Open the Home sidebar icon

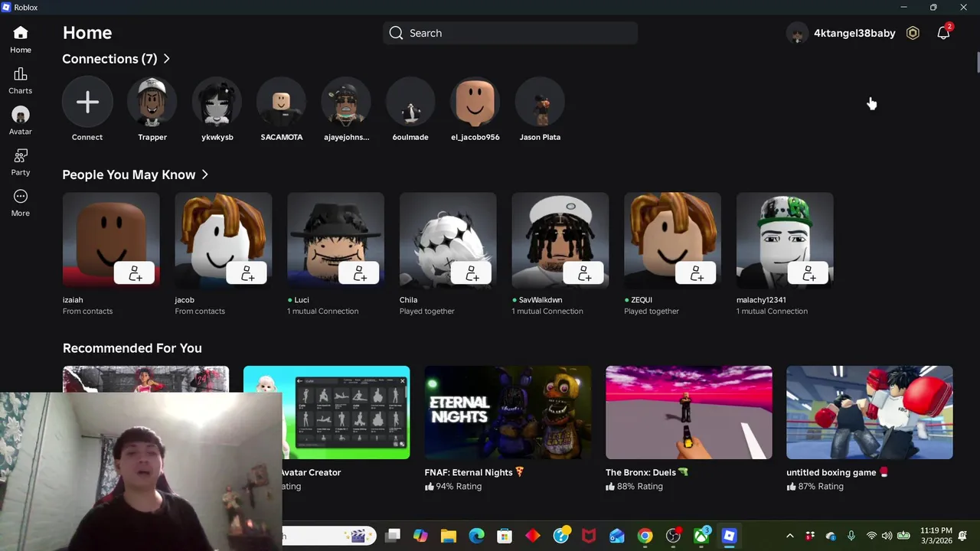21,33
